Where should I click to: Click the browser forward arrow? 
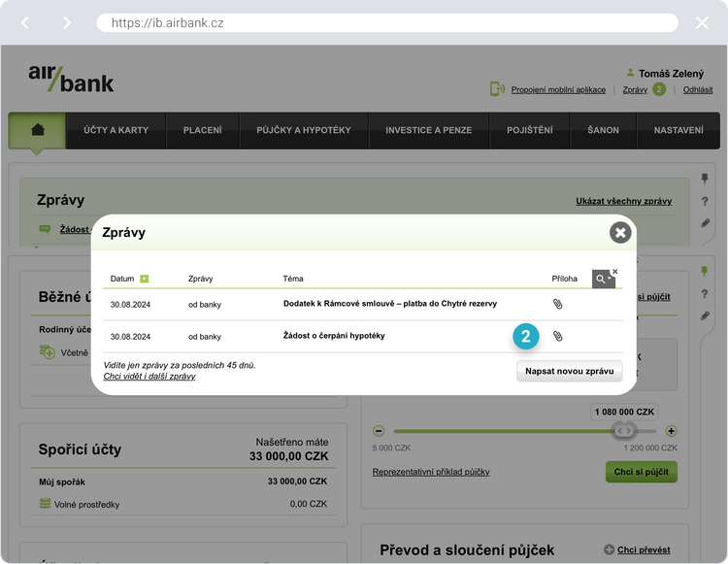pos(67,22)
